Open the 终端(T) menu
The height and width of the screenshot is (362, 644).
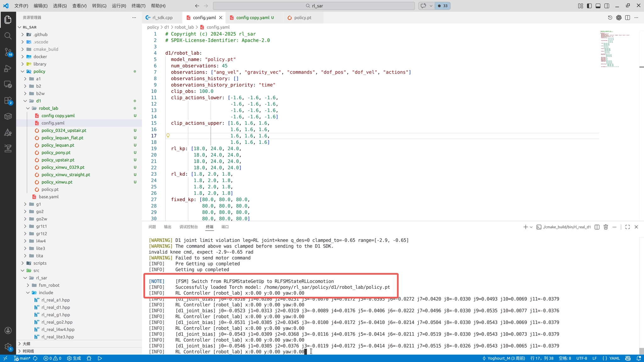coord(138,6)
